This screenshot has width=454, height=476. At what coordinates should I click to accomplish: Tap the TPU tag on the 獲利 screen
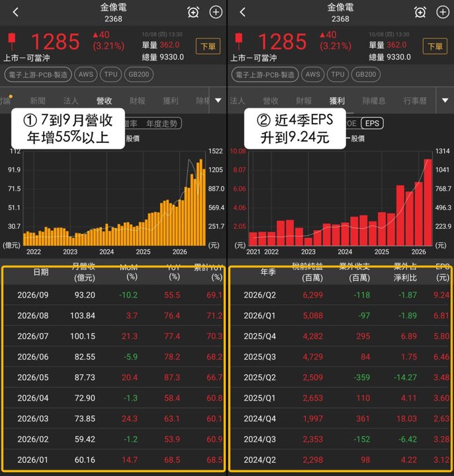338,74
